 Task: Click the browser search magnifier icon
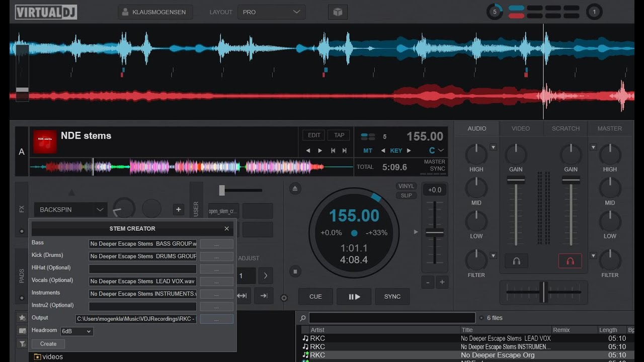click(x=303, y=318)
